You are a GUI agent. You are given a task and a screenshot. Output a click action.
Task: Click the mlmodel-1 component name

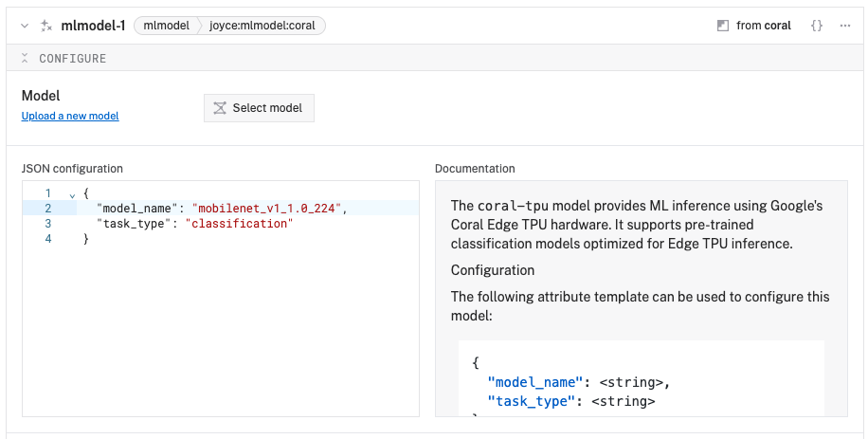93,26
